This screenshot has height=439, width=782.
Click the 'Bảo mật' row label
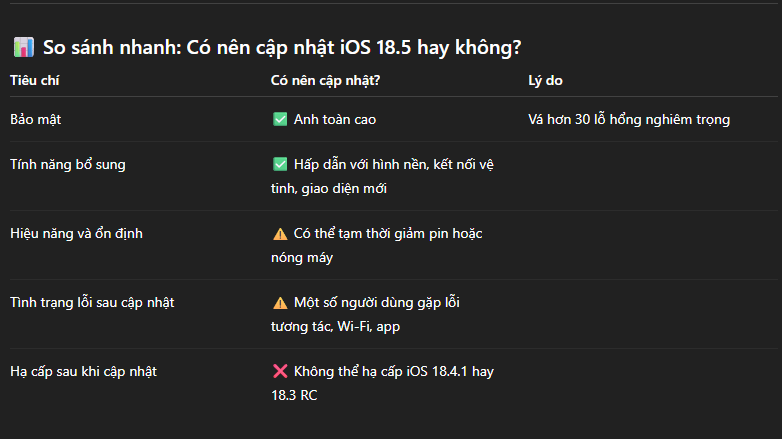click(37, 120)
